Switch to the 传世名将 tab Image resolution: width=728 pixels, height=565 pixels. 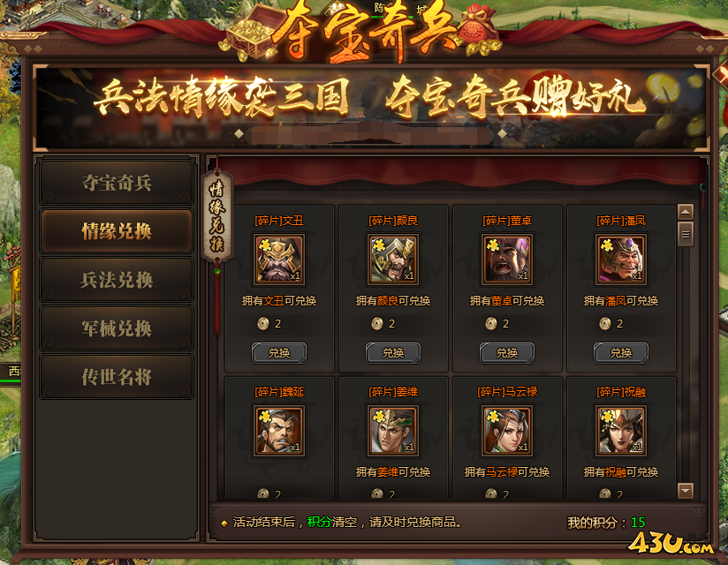pyautogui.click(x=117, y=377)
